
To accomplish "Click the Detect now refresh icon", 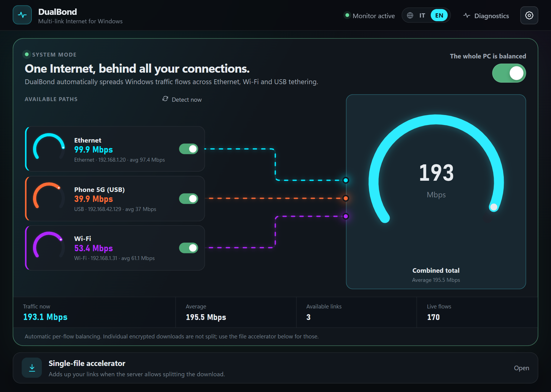I will (x=165, y=99).
